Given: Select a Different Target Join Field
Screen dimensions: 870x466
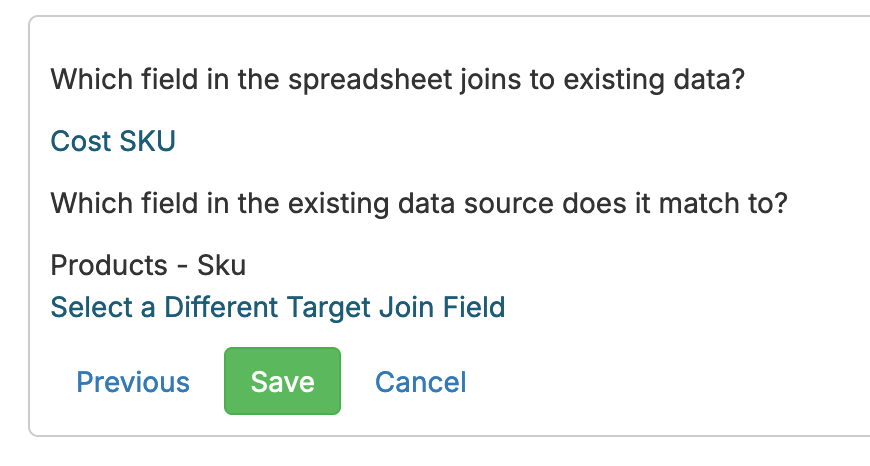Looking at the screenshot, I should tap(278, 307).
